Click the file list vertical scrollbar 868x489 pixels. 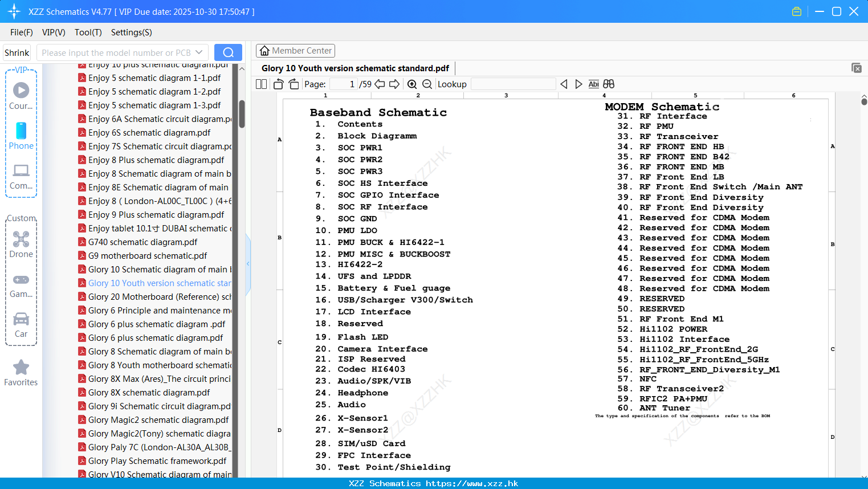(x=242, y=114)
